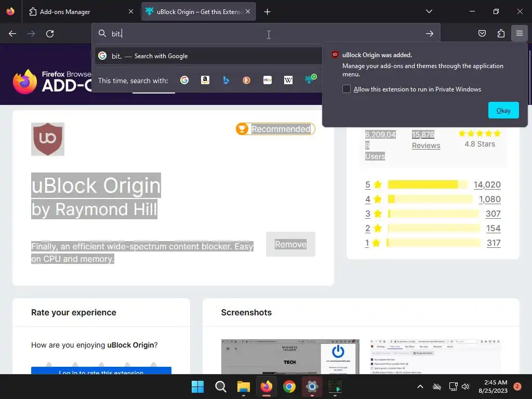The height and width of the screenshot is (399, 532).
Task: Click Log in to rate this extension
Action: coord(101,371)
